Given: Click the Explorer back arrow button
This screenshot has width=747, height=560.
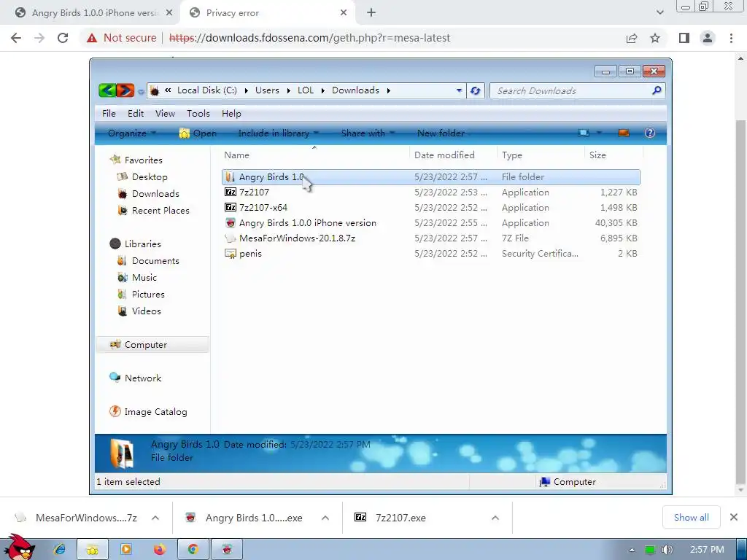Looking at the screenshot, I should (107, 90).
